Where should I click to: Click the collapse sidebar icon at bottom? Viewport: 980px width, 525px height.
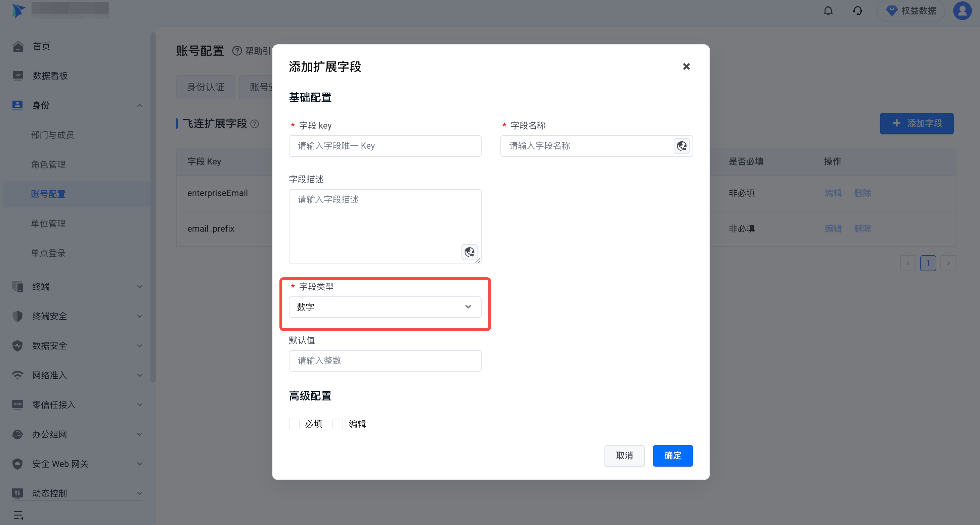point(18,515)
